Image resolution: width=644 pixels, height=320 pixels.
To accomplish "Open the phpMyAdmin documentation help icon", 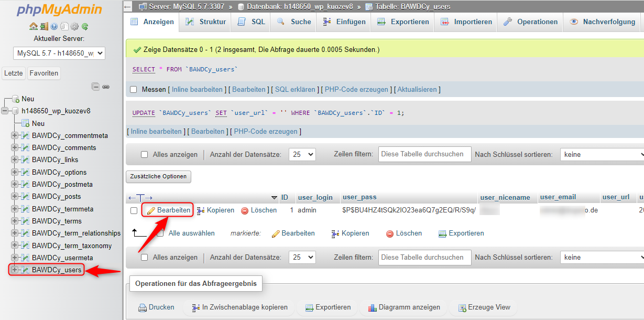I will pyautogui.click(x=53, y=26).
